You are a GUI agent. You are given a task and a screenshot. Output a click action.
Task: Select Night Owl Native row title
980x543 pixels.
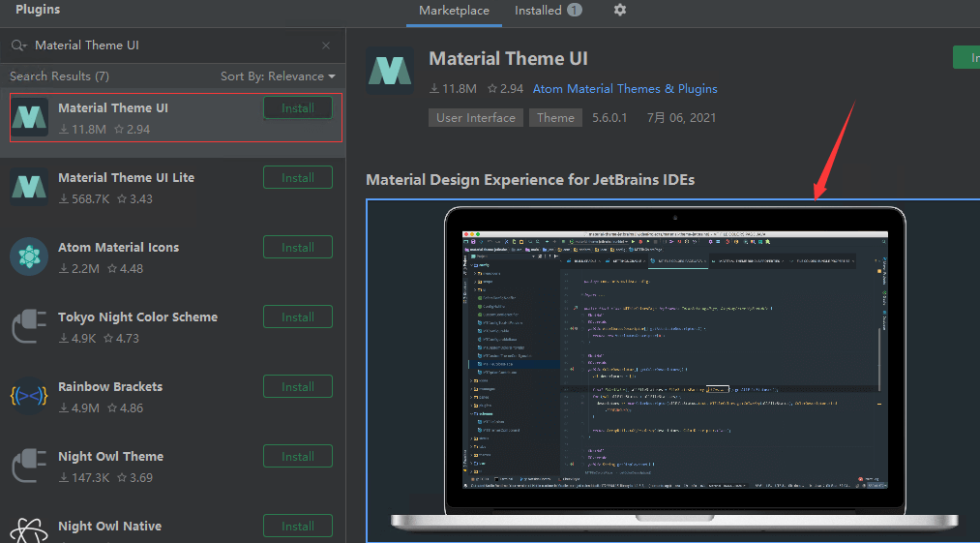[110, 527]
